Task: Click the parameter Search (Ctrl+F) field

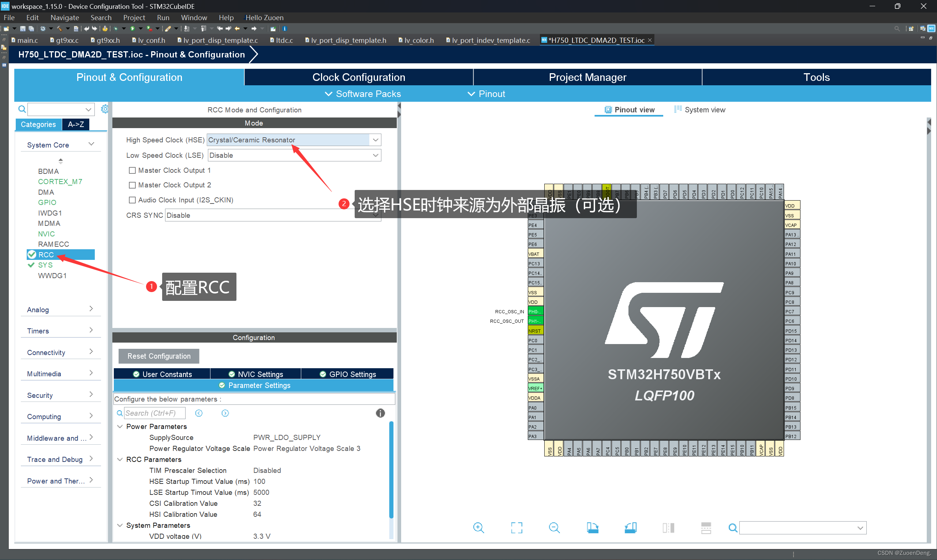Action: point(155,413)
